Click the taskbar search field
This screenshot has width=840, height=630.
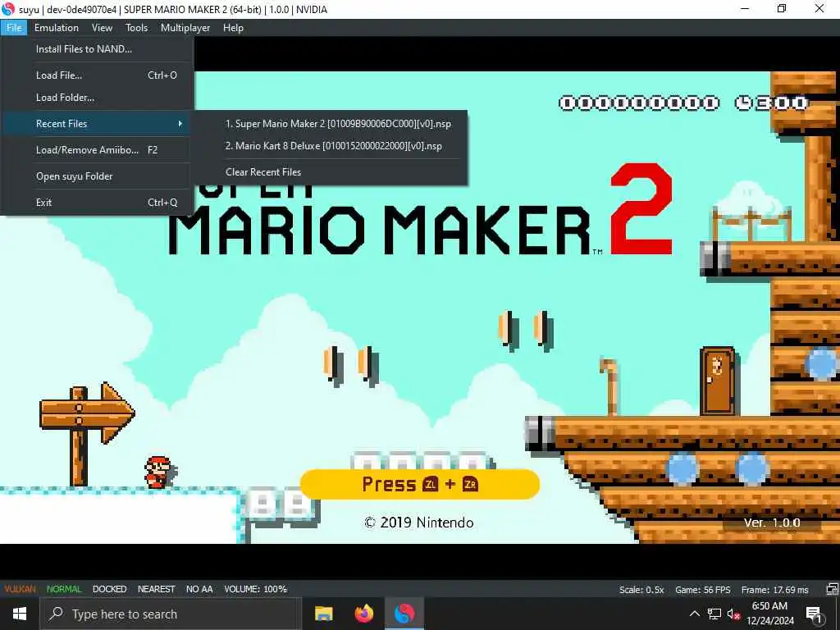[171, 614]
